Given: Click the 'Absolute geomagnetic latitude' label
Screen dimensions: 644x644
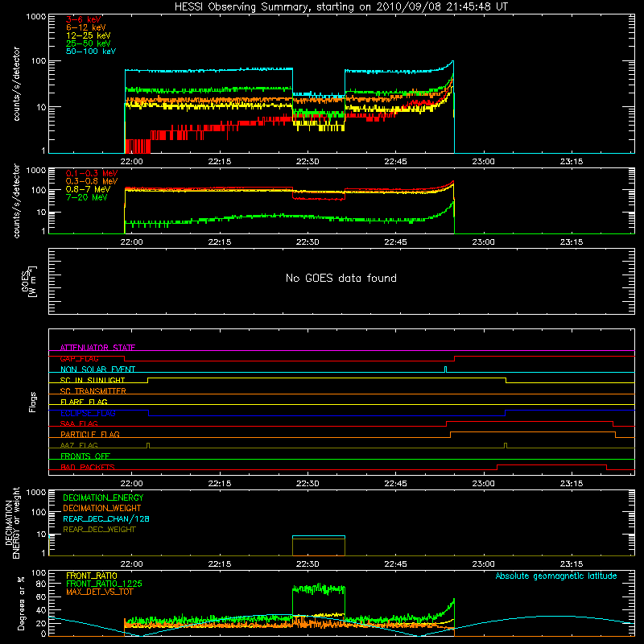Looking at the screenshot, I should click(x=556, y=576).
